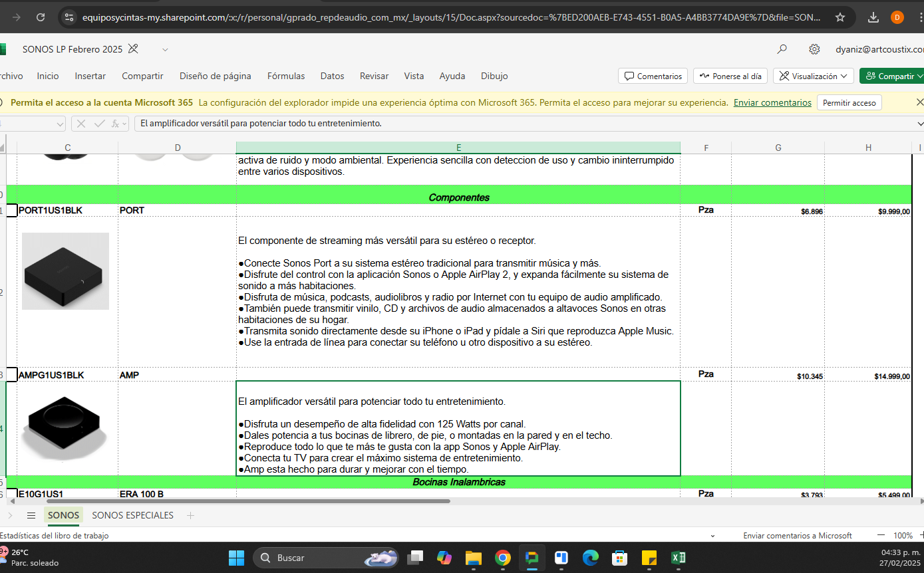The width and height of the screenshot is (924, 573).
Task: Expand the Name Box dropdown
Action: click(60, 124)
